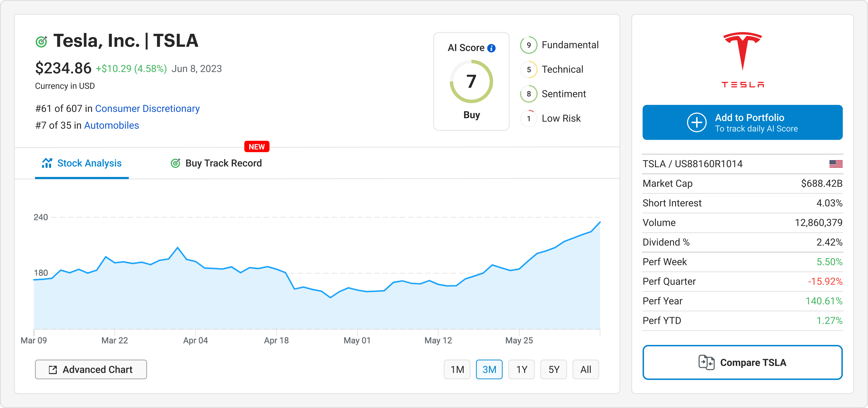Click the AI Score info icon
The width and height of the screenshot is (868, 408).
pyautogui.click(x=491, y=48)
